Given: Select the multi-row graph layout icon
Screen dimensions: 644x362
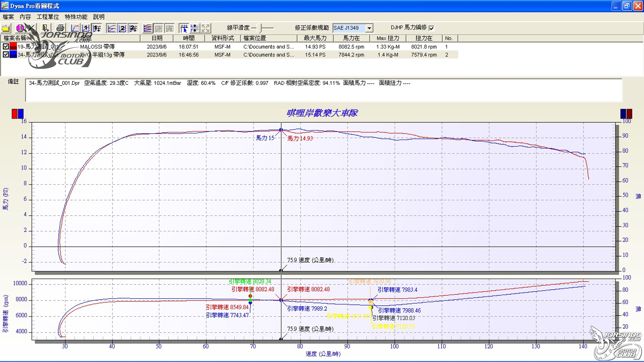Looking at the screenshot, I should (x=147, y=28).
